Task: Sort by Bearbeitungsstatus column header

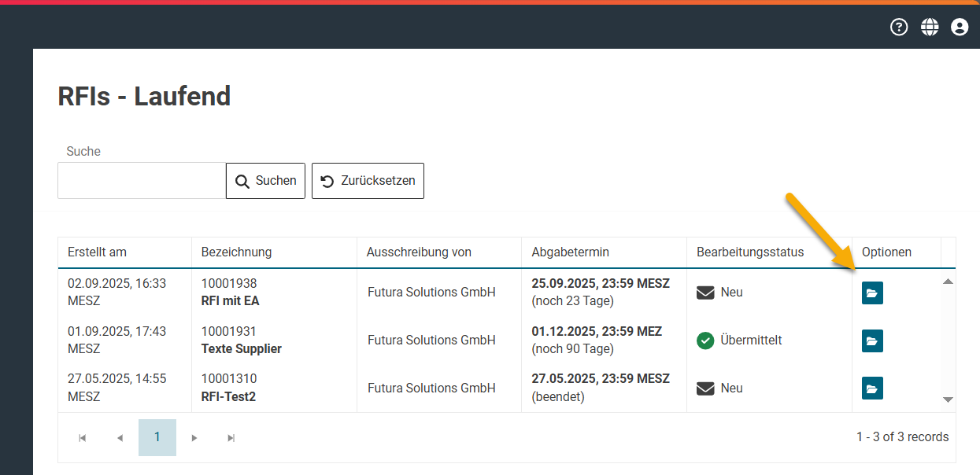Action: 750,252
